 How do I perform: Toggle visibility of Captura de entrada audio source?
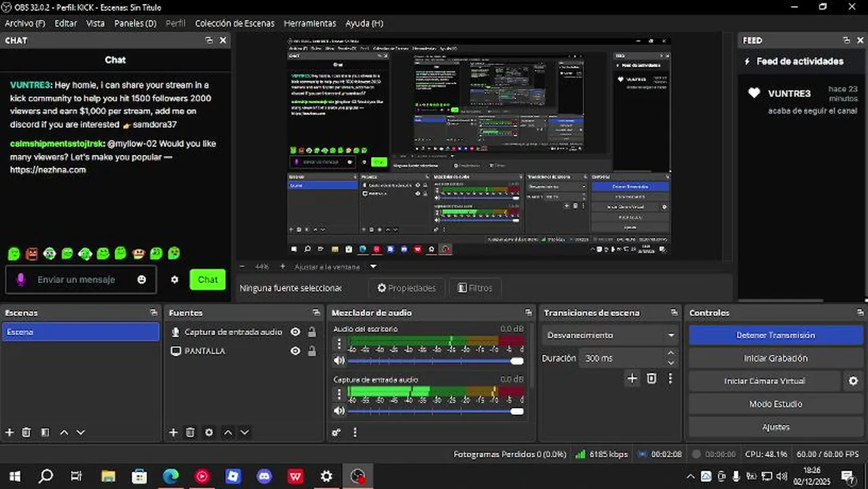pos(295,332)
